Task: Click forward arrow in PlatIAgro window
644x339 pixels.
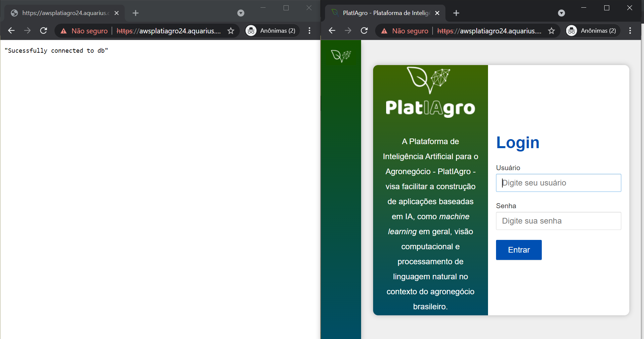Action: [348, 31]
